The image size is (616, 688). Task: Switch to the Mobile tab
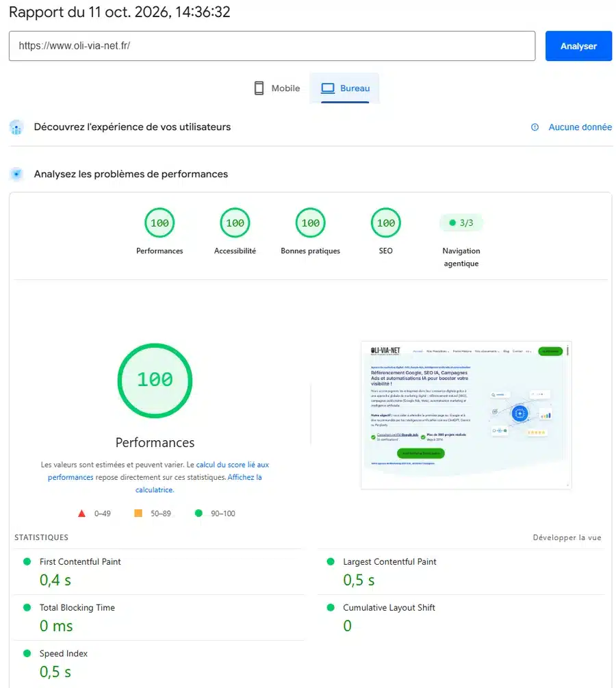click(x=277, y=88)
